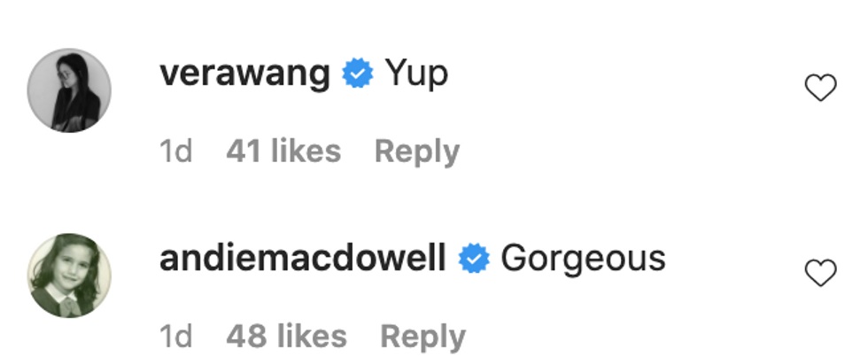
Task: Select the "Yup" comment text
Action: (416, 74)
